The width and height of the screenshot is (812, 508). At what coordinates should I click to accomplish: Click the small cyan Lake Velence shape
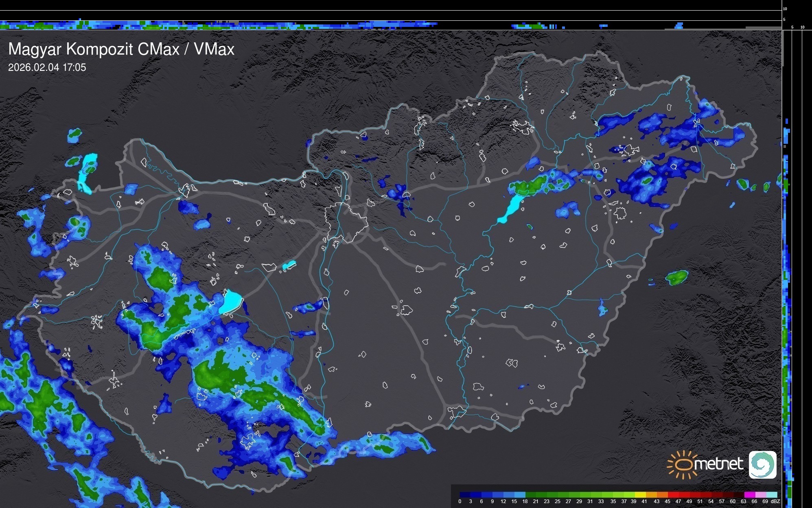point(289,265)
